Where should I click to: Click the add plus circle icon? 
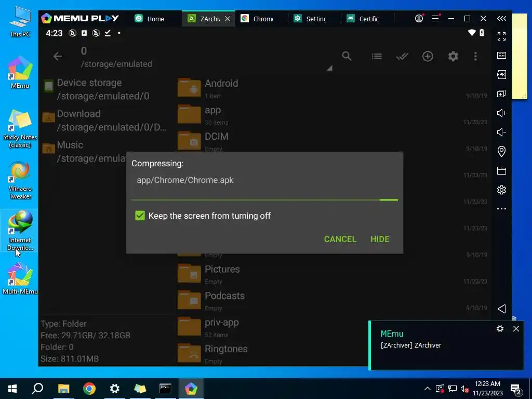click(428, 56)
